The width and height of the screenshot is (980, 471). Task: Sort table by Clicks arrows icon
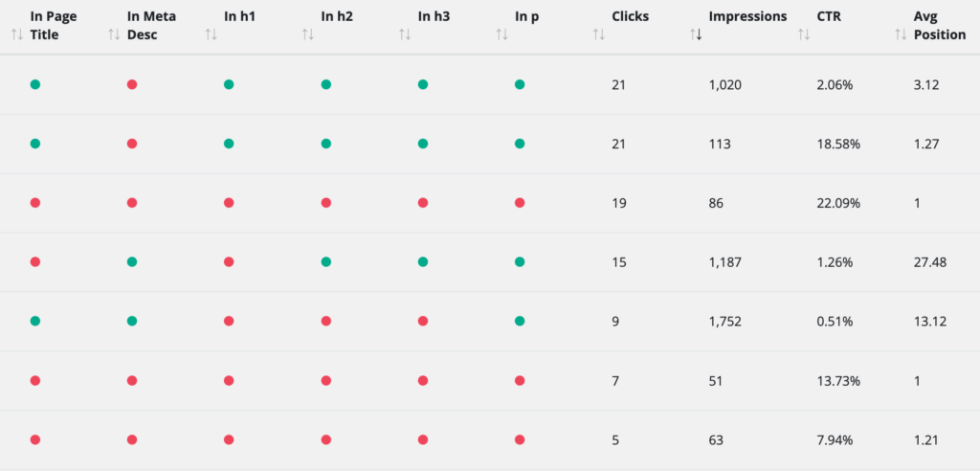tap(598, 35)
